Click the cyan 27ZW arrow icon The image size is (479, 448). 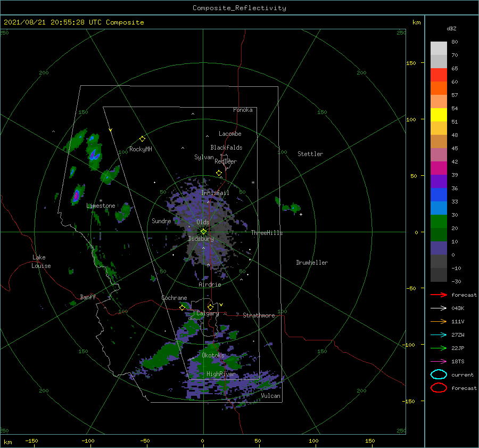[x=439, y=335]
